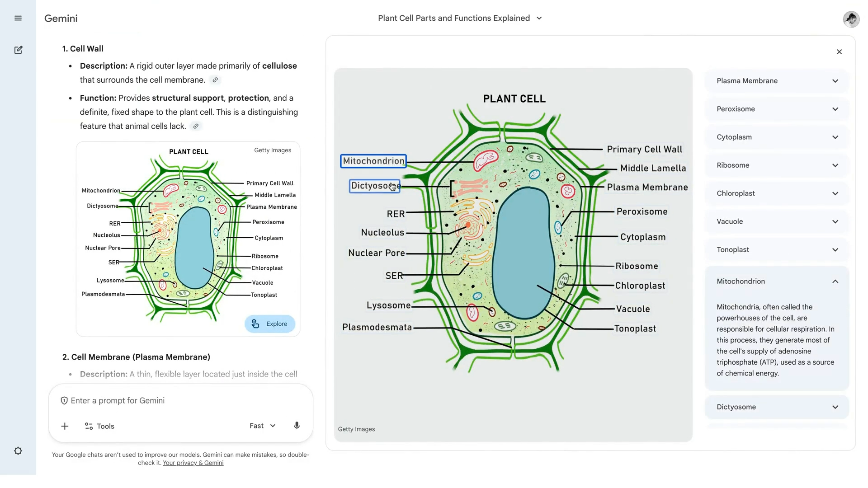Open the Fast model selector dropdown
This screenshot has height=488, width=868.
tap(262, 426)
